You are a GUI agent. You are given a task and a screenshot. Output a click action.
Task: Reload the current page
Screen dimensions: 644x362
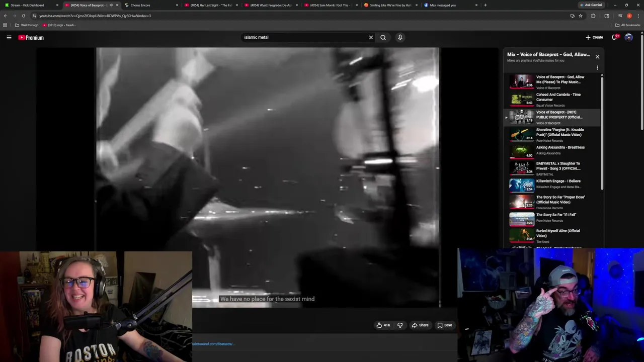[x=23, y=16]
